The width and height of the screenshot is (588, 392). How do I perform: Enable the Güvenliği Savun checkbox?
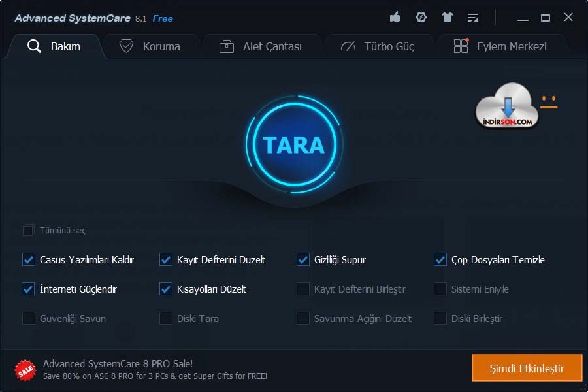point(29,318)
